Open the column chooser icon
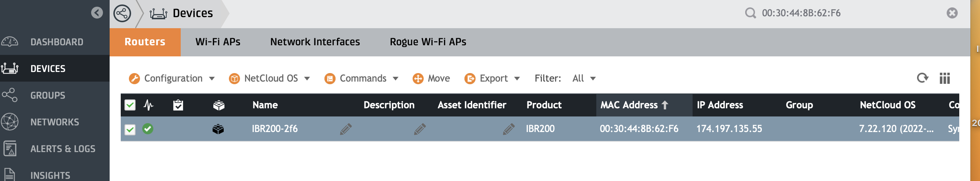This screenshot has width=980, height=181. click(x=944, y=78)
